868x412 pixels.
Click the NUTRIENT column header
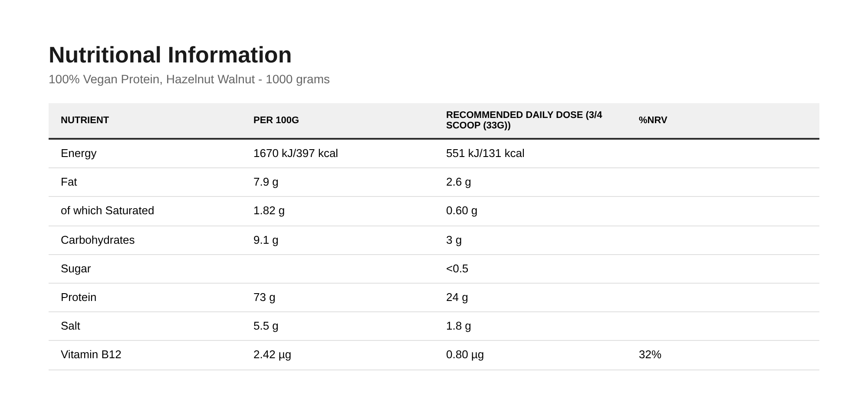(x=85, y=120)
